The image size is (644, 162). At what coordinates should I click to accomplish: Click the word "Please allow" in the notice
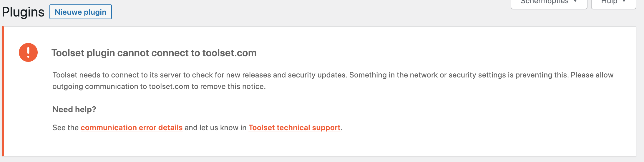pos(592,75)
